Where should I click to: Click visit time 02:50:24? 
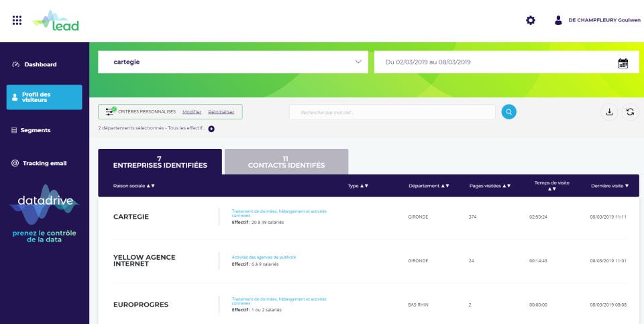tap(538, 217)
